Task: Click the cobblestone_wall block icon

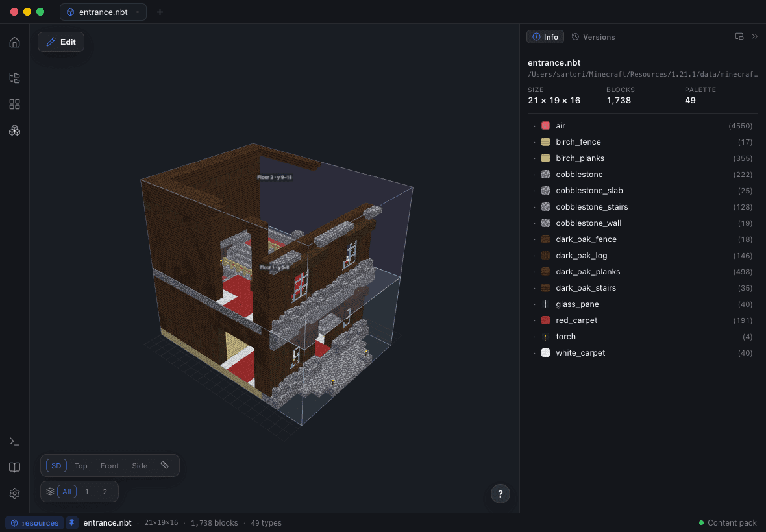Action: point(546,223)
